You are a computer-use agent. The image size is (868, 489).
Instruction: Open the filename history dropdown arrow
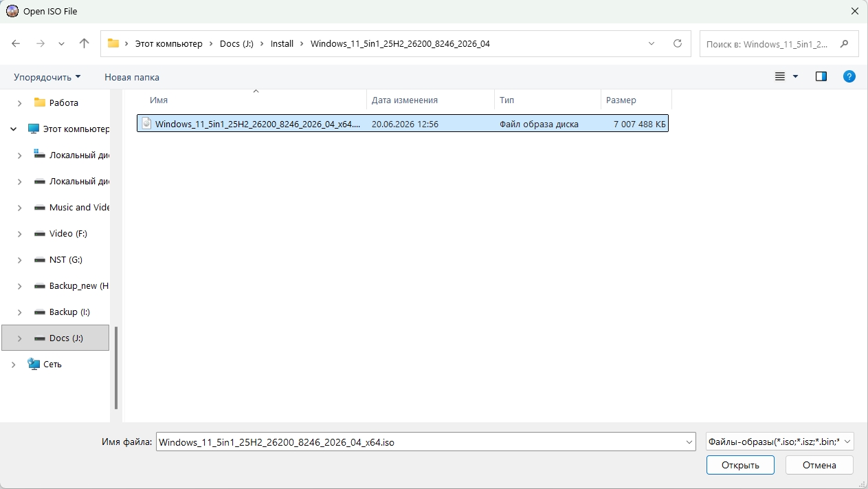click(689, 442)
